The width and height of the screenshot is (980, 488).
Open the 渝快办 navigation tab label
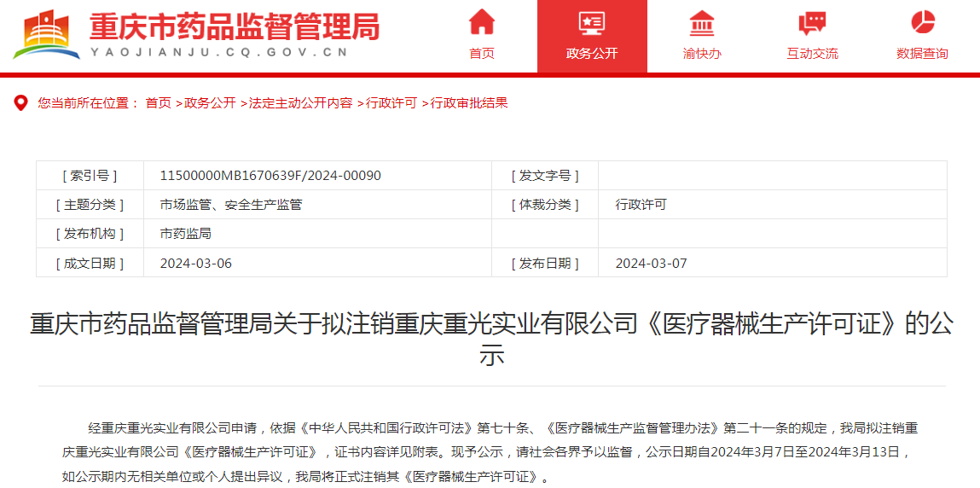tap(702, 54)
